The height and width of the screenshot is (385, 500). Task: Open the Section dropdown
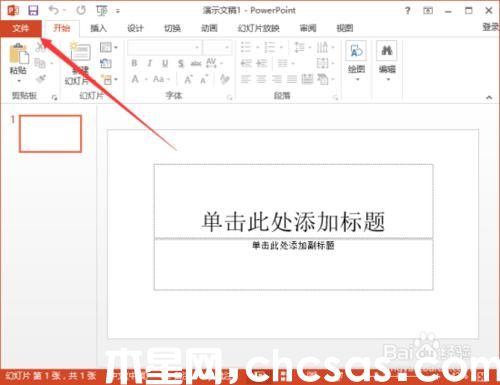(x=109, y=79)
